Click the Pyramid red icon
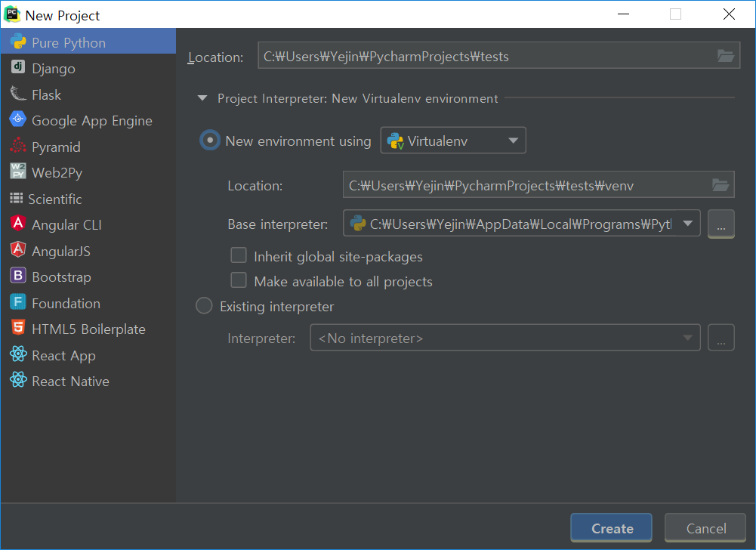The image size is (756, 550). click(18, 145)
